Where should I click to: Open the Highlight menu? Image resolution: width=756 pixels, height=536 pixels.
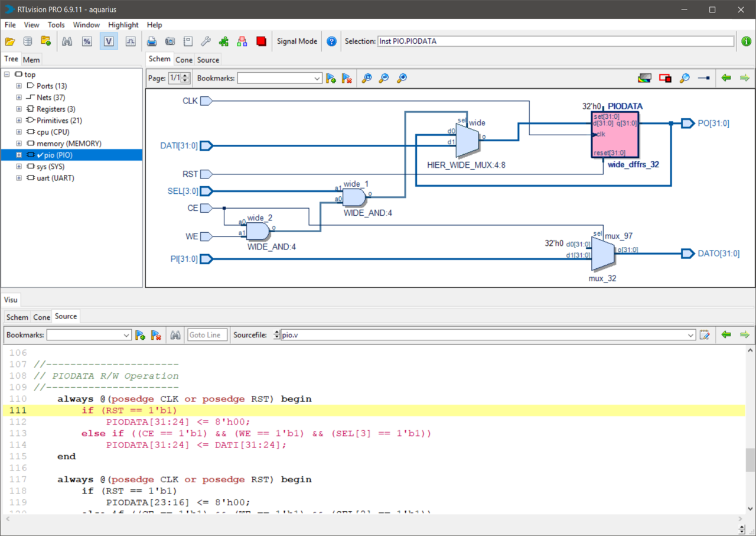(123, 25)
